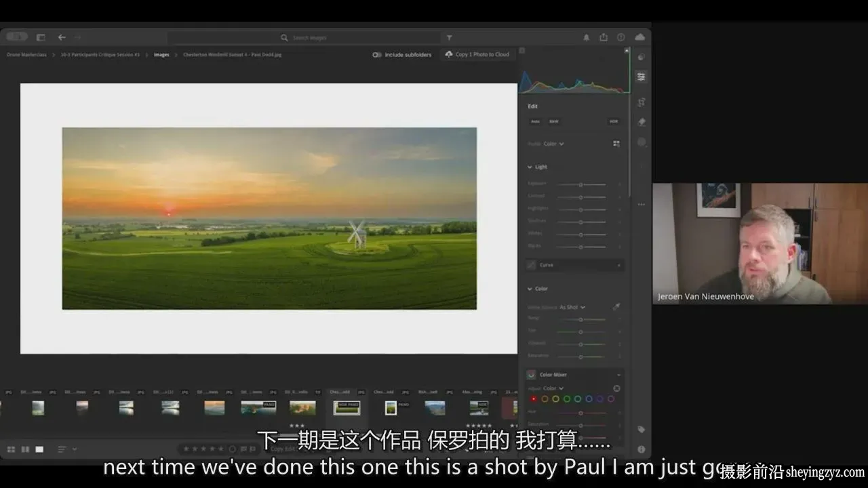Click the back arrow in top bar
The height and width of the screenshot is (488, 868).
pyautogui.click(x=62, y=37)
